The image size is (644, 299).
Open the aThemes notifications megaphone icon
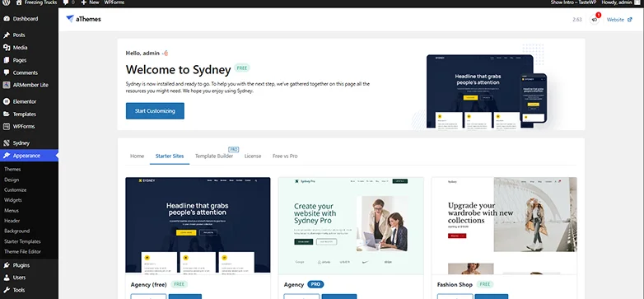click(x=595, y=19)
